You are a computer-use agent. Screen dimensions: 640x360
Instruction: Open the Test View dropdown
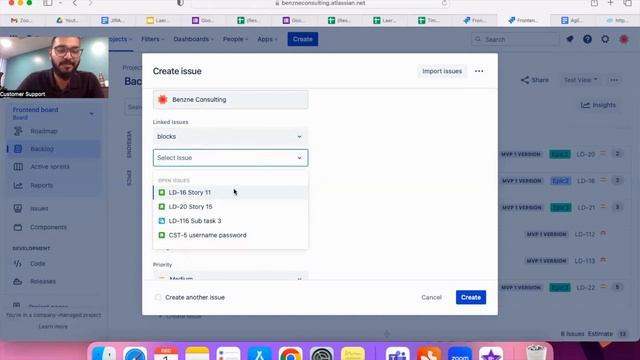[x=580, y=80]
